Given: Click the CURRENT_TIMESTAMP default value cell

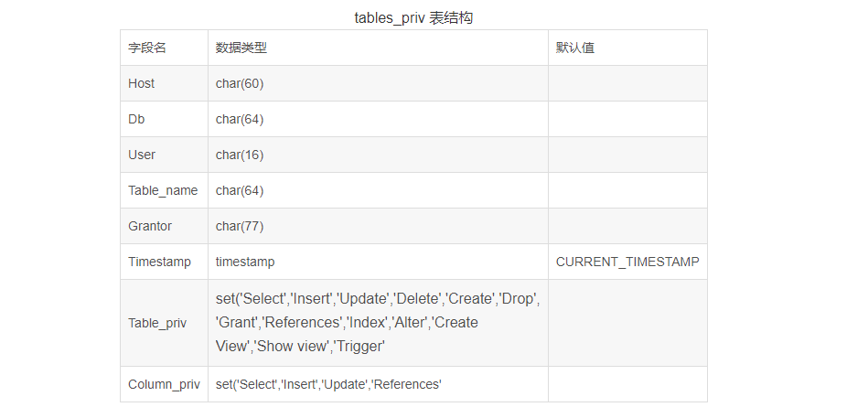Looking at the screenshot, I should pos(627,262).
